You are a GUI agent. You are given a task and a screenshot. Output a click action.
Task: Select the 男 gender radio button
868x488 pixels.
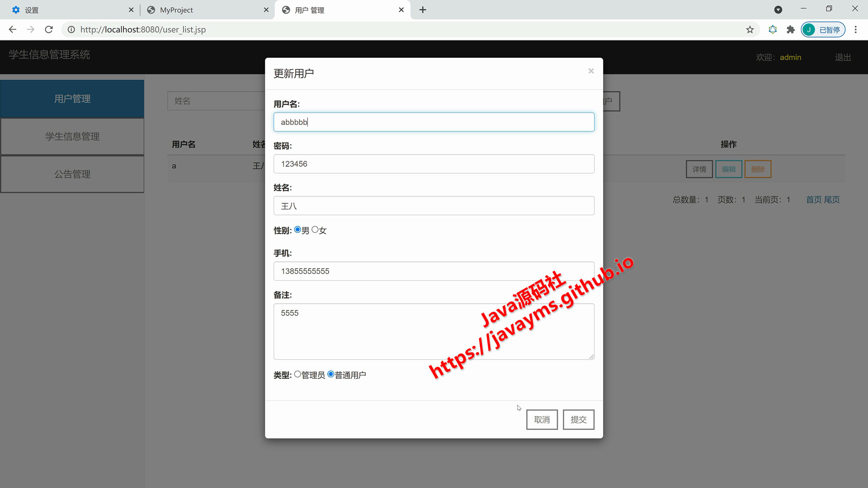[x=297, y=230]
